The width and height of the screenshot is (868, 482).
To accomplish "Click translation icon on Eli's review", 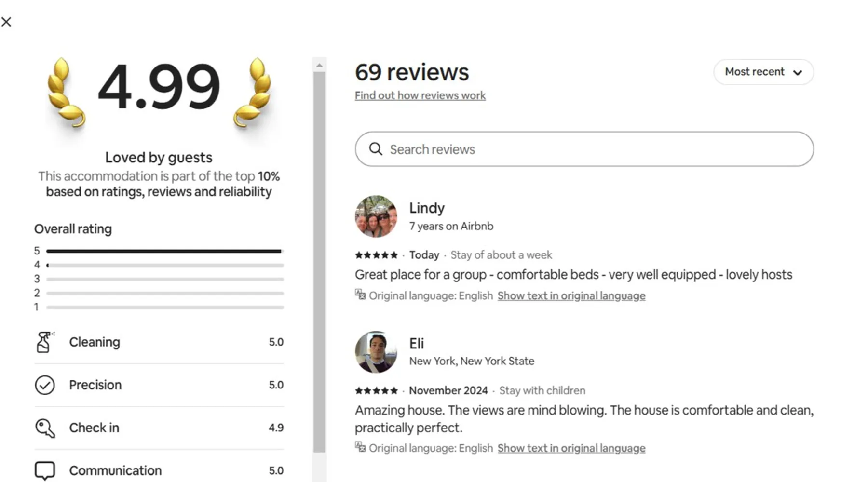I will click(x=360, y=447).
